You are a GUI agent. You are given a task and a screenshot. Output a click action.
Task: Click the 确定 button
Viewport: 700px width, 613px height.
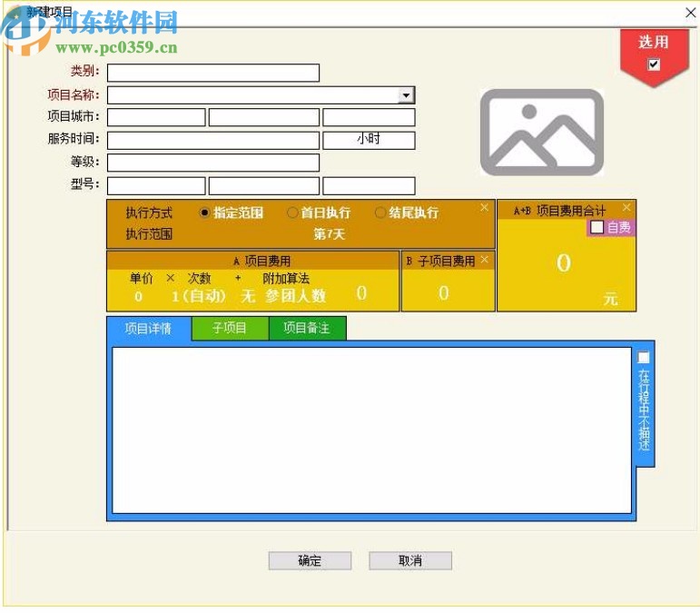[x=310, y=560]
